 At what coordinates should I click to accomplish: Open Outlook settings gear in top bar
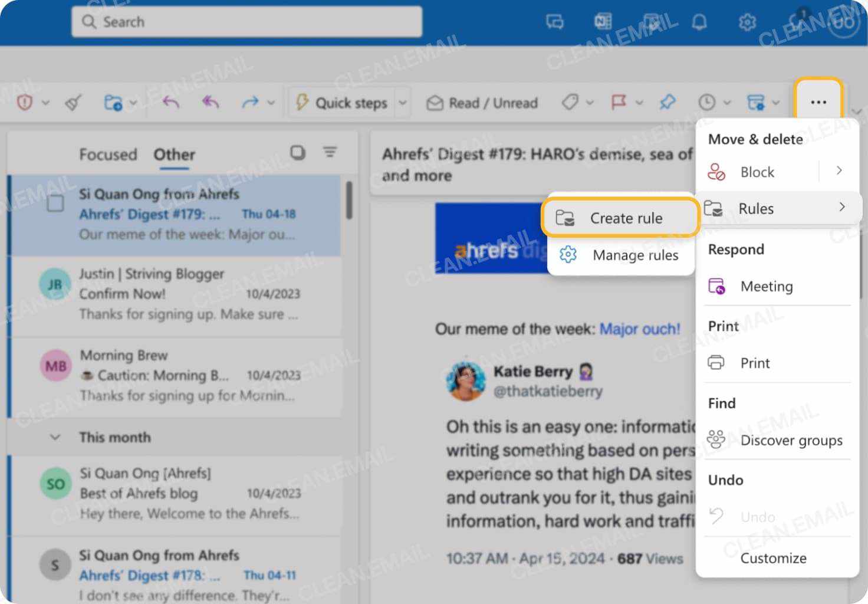click(x=747, y=22)
